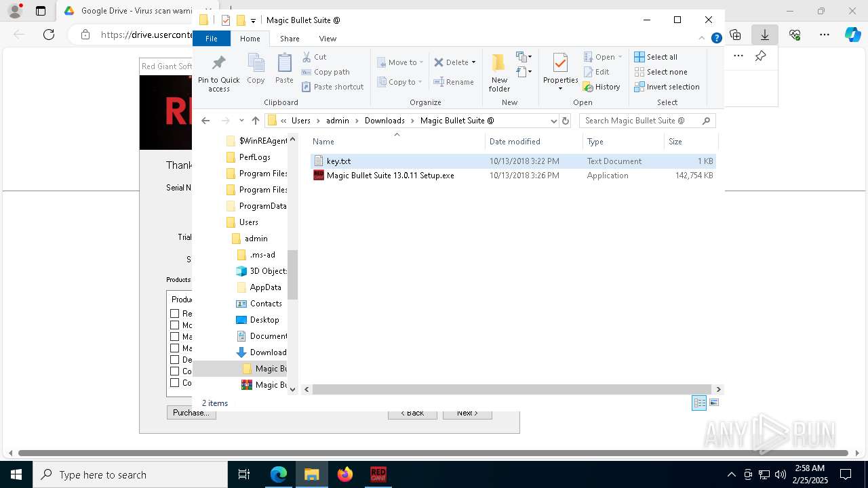
Task: Click Rename in Organize group
Action: point(454,82)
